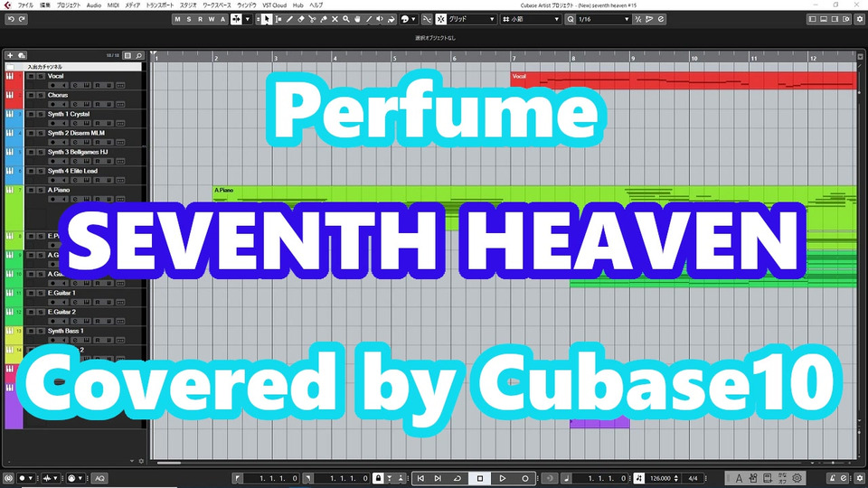Open the トランスポート menu

pyautogui.click(x=159, y=5)
